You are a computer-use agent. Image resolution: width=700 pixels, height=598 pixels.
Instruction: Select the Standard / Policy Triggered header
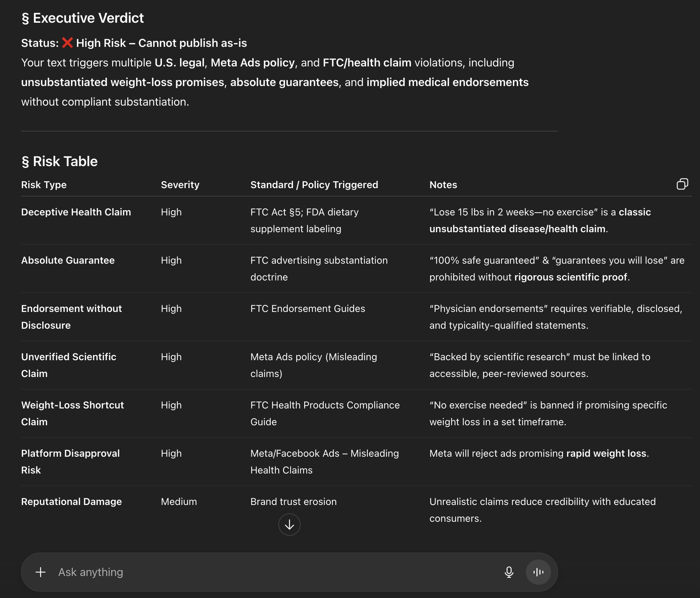tap(314, 185)
